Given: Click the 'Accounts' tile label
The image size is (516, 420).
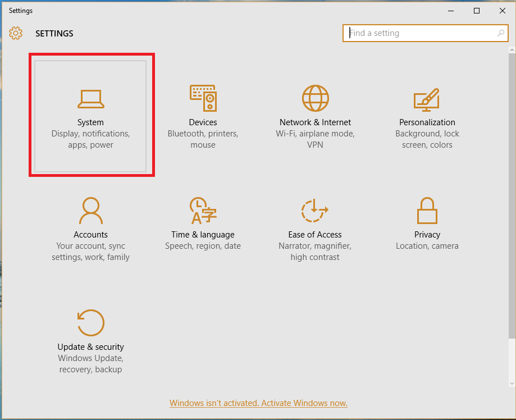Looking at the screenshot, I should tap(90, 235).
